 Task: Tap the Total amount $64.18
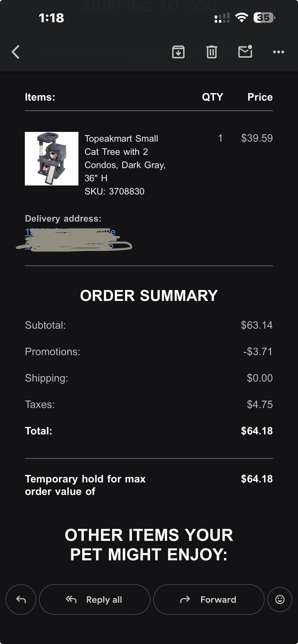point(257,431)
